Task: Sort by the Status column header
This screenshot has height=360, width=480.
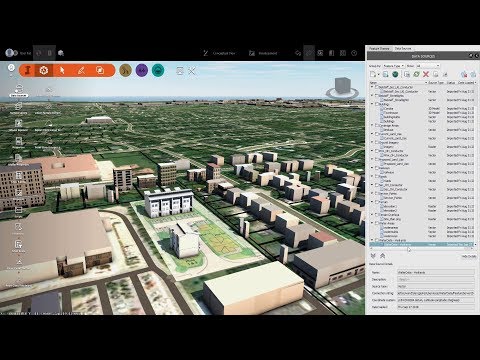Action: pos(451,82)
